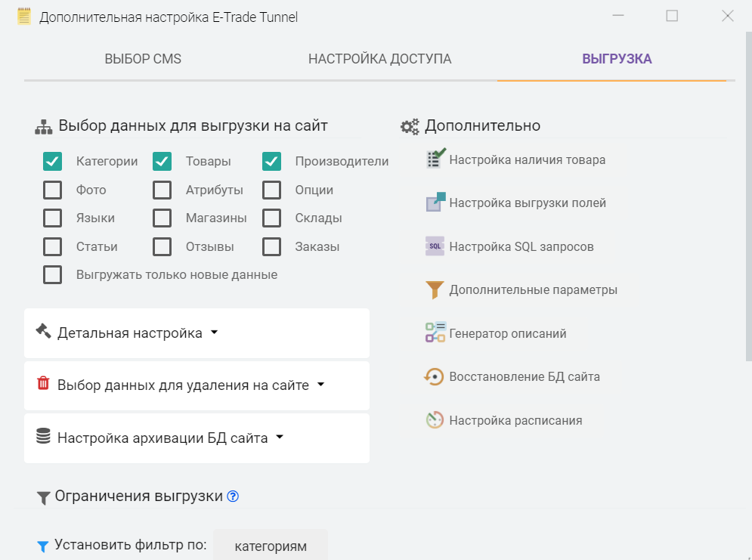The image size is (752, 560).
Task: Open the description generator icon
Action: point(435,333)
